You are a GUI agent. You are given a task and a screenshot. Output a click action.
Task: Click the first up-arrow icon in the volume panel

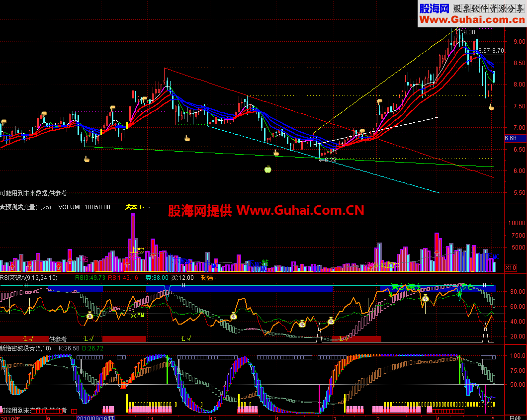point(12,267)
